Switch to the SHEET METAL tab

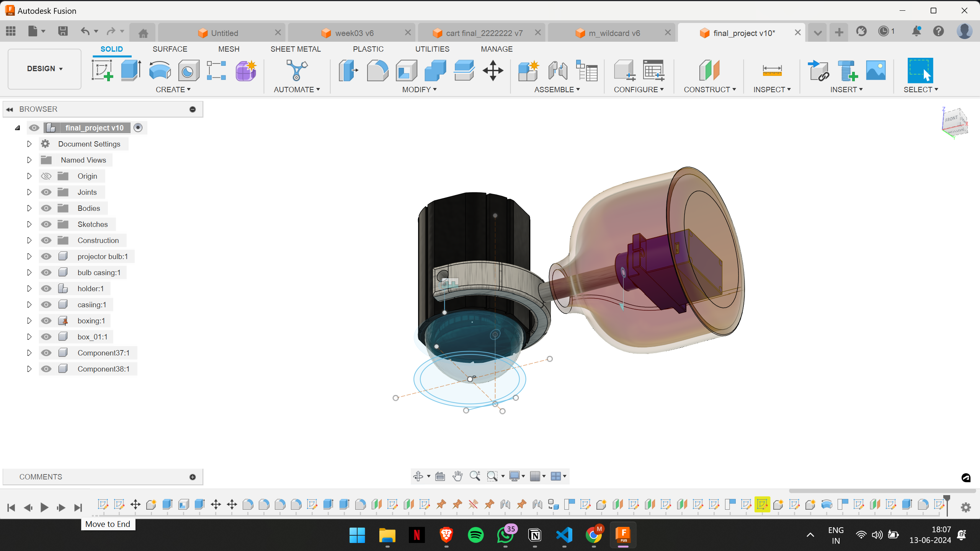296,49
